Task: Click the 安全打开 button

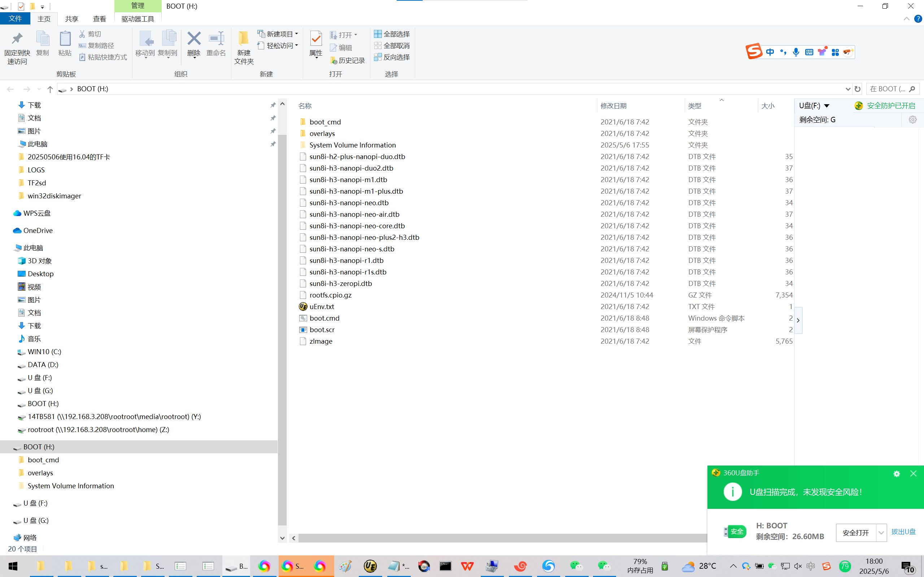Action: point(856,532)
